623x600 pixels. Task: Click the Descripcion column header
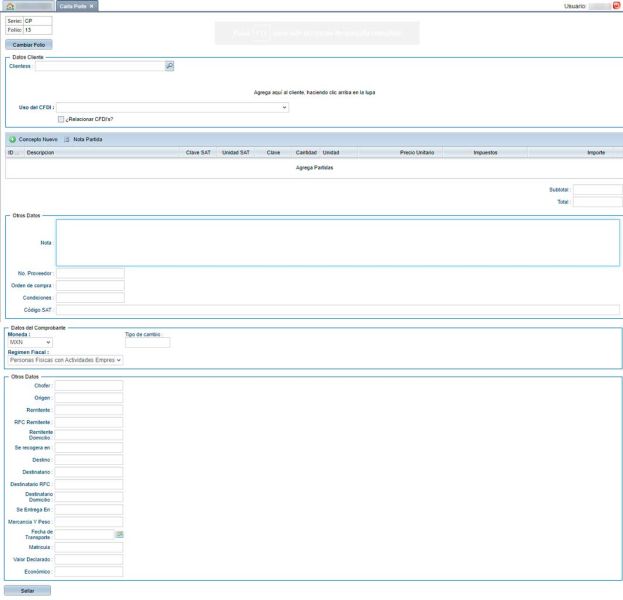(x=42, y=153)
